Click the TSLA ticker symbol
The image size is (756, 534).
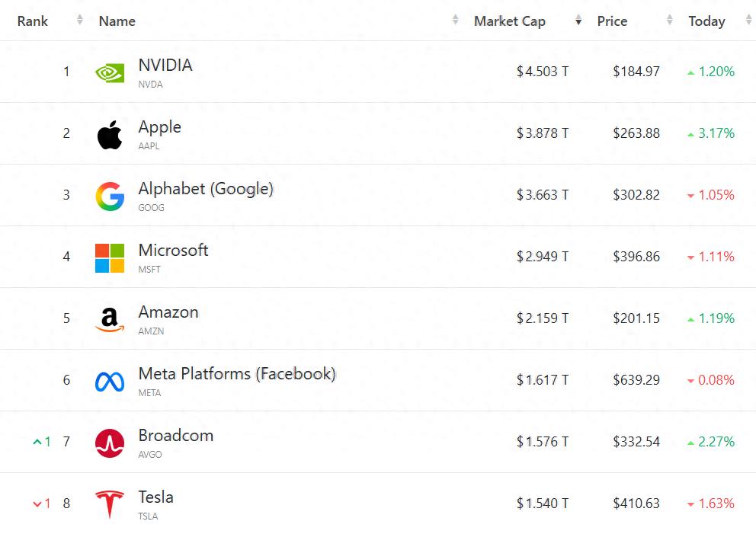(x=149, y=516)
